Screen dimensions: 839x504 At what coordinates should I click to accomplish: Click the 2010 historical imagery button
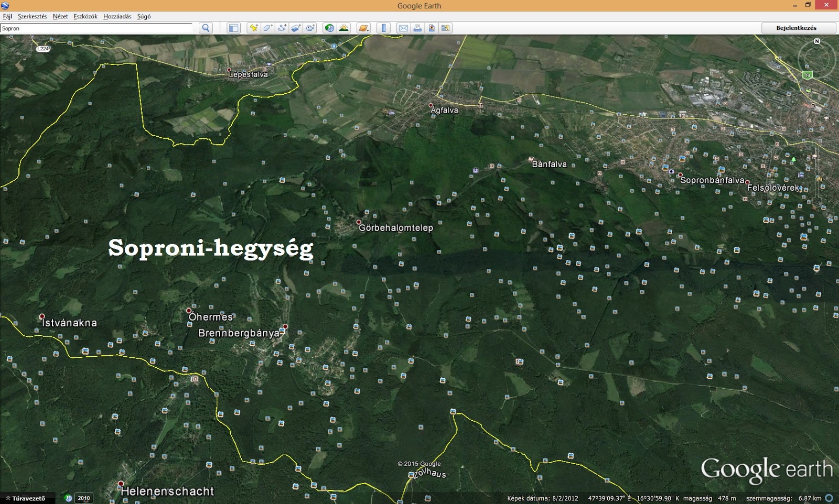pyautogui.click(x=84, y=498)
